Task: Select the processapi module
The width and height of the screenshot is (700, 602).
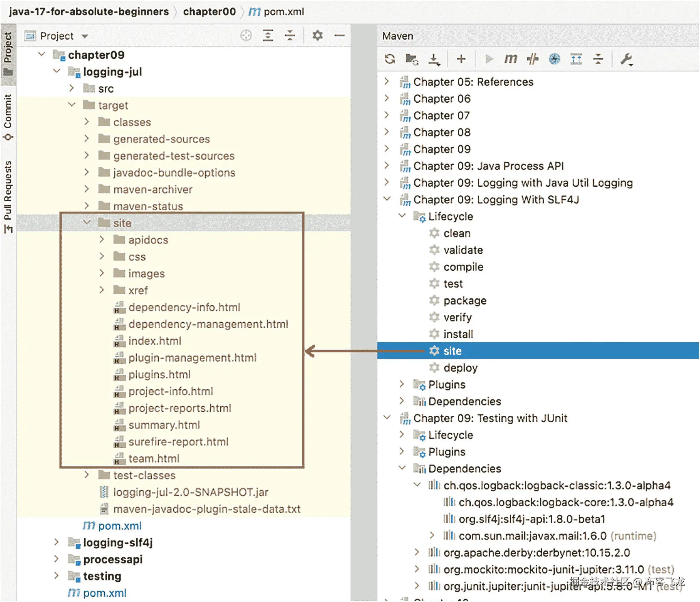Action: [113, 559]
